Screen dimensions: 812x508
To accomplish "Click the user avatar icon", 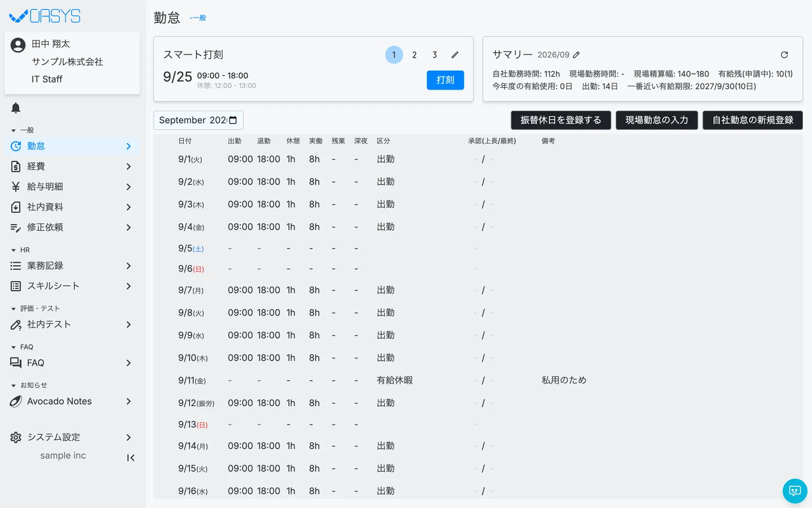I will (x=18, y=45).
